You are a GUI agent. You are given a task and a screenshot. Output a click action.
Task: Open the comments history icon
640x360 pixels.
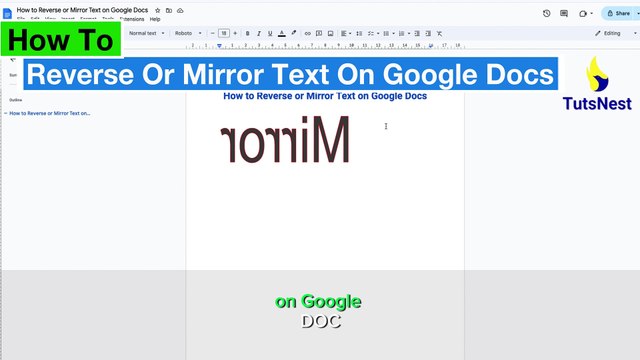(x=564, y=13)
